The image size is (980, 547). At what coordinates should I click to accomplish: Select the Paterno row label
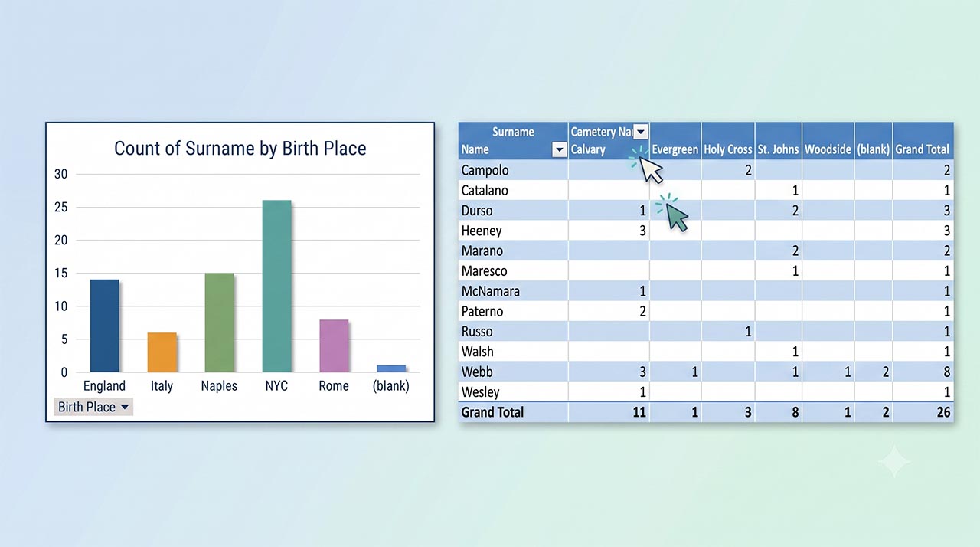point(483,311)
